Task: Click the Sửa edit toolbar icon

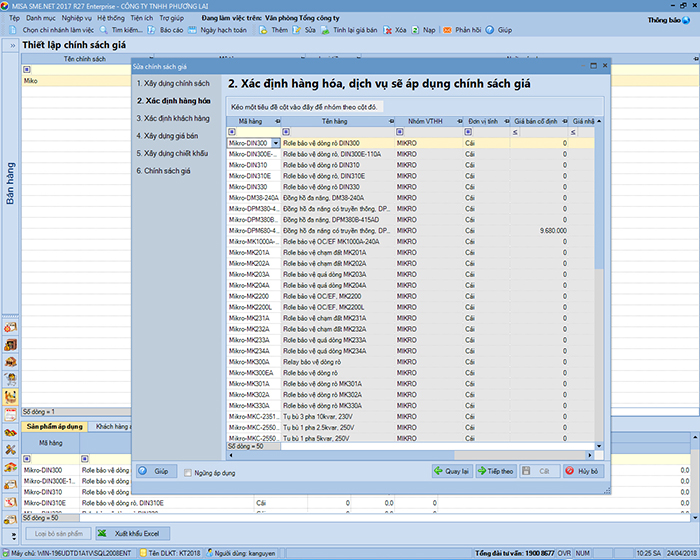Action: 297,30
